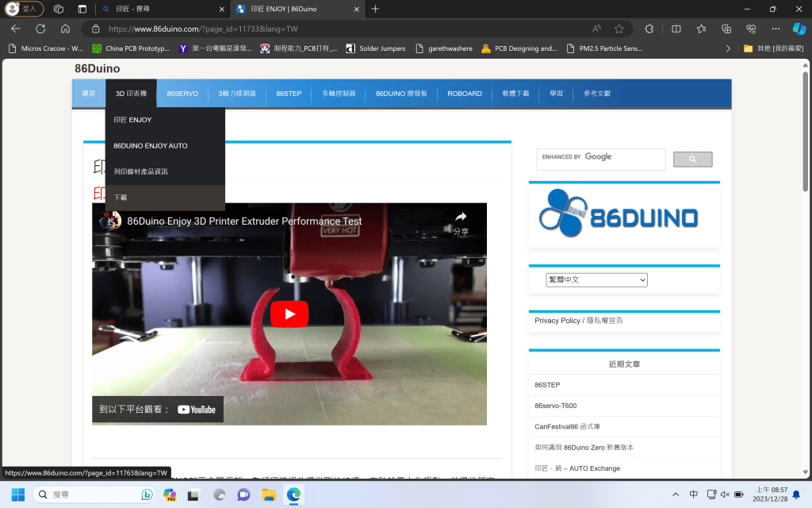Expand the bookmarks bar overflow chevron
This screenshot has width=812, height=508.
point(728,48)
